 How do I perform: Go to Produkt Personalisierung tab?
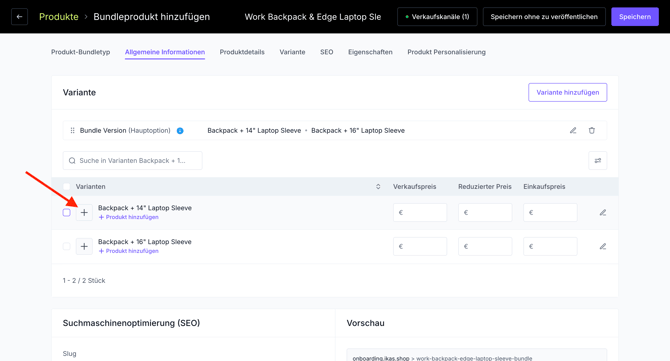[x=446, y=52]
